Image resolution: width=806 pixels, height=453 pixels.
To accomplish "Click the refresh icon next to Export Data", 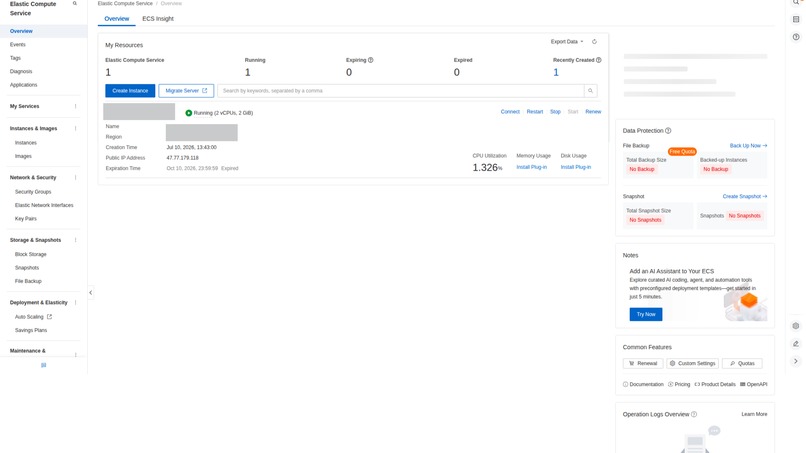I will (x=594, y=42).
